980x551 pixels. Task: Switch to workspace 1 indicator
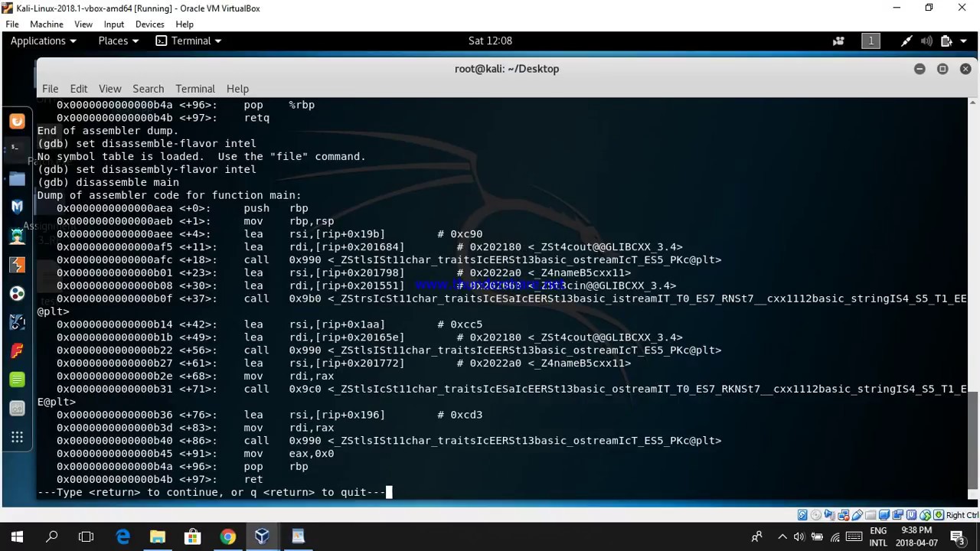coord(871,41)
